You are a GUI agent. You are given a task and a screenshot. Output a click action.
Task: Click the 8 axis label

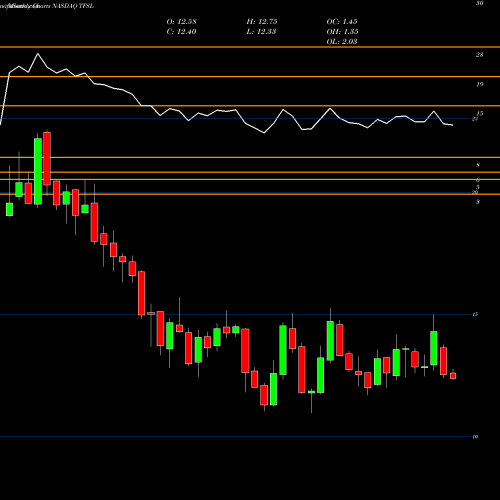(x=478, y=165)
